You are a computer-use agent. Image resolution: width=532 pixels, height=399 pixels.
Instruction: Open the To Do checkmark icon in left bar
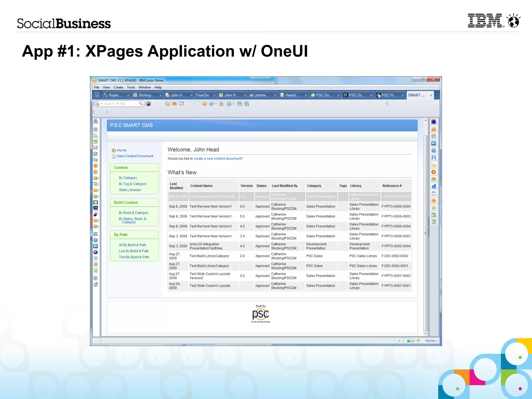[x=96, y=154]
